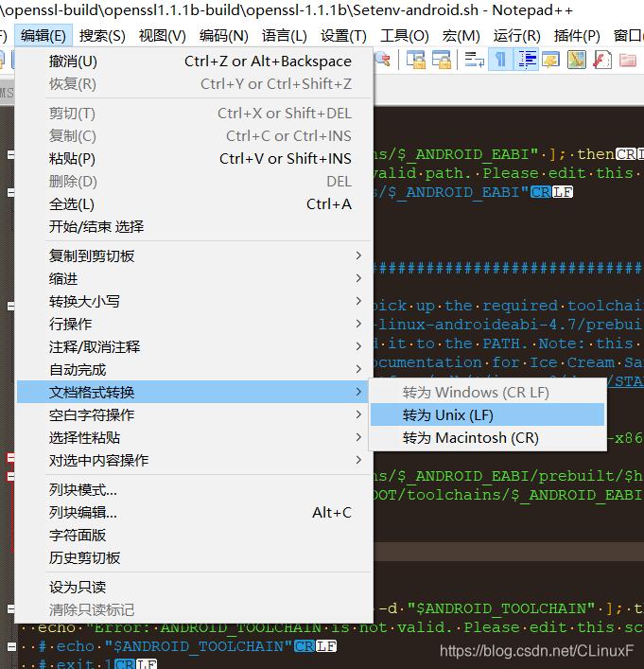Open Folder as Workspace toolbar icon
The width and height of the screenshot is (644, 669).
tap(628, 60)
